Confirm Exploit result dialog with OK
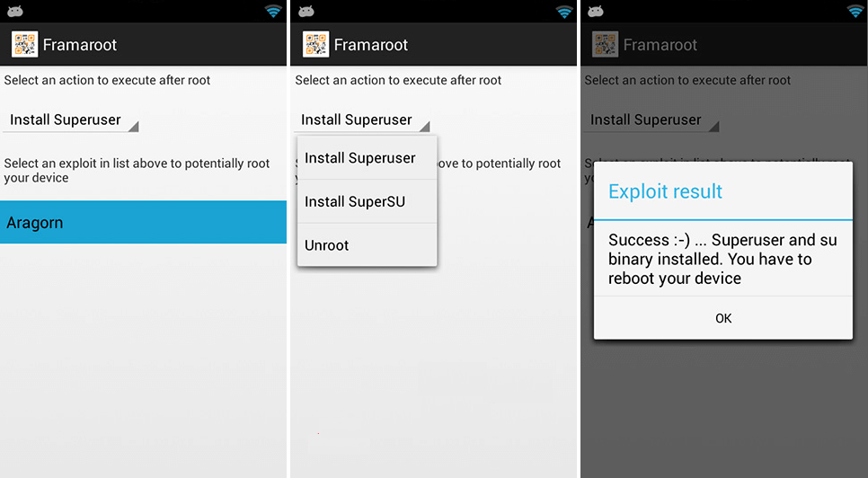This screenshot has width=868, height=478. click(723, 318)
